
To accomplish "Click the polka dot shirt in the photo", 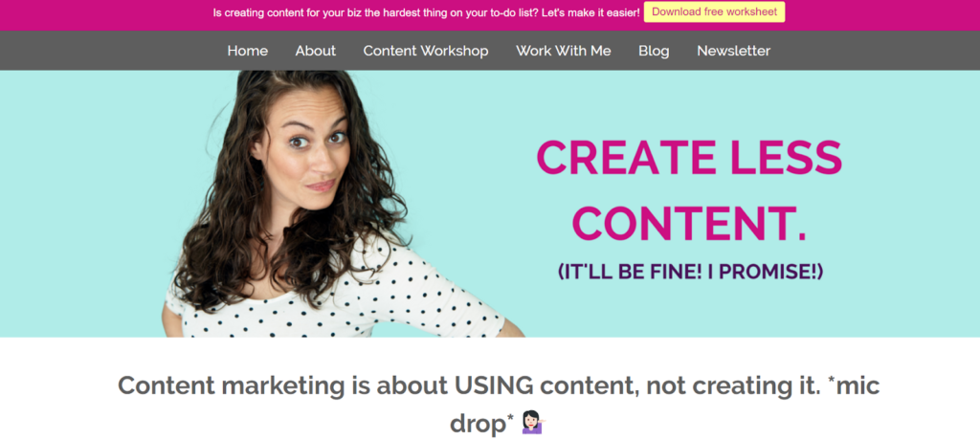I will 350,300.
